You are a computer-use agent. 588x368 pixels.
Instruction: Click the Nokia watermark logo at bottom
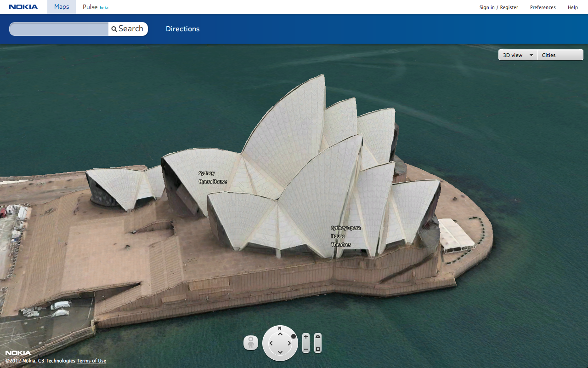18,353
